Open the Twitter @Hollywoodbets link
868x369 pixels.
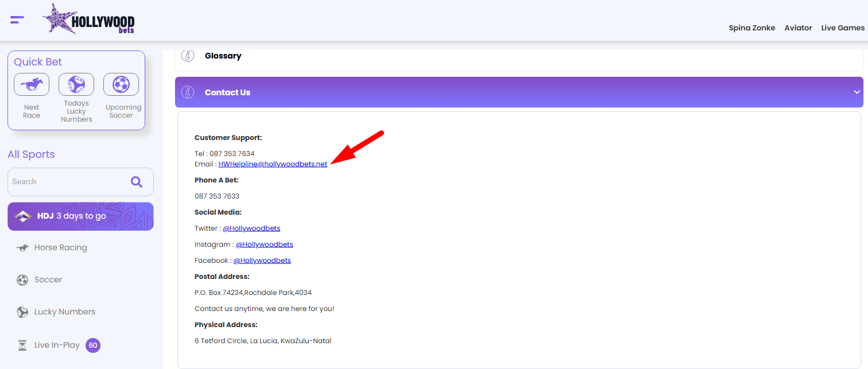pos(251,228)
